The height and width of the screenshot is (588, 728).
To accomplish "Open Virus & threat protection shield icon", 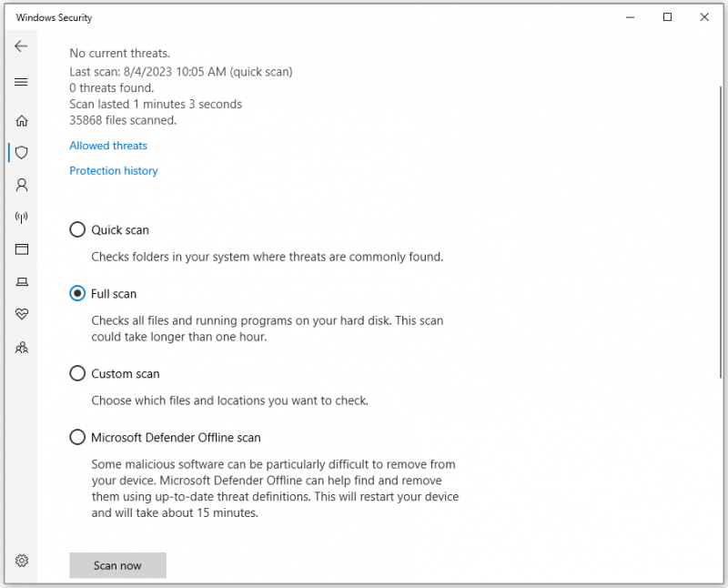I will [22, 152].
